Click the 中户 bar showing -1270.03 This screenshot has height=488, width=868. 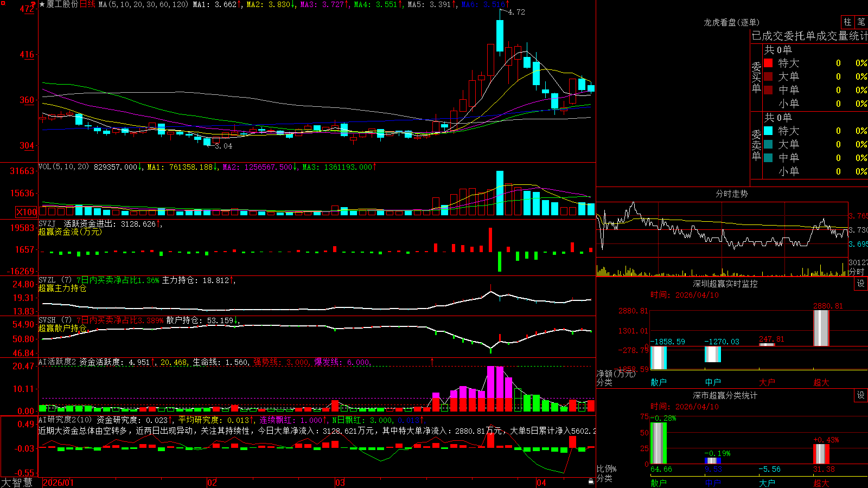713,354
